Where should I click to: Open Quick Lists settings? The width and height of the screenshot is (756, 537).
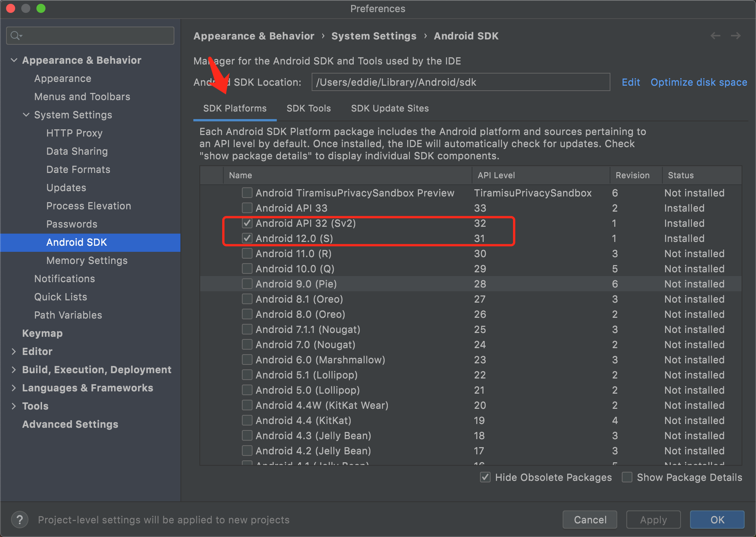click(61, 297)
